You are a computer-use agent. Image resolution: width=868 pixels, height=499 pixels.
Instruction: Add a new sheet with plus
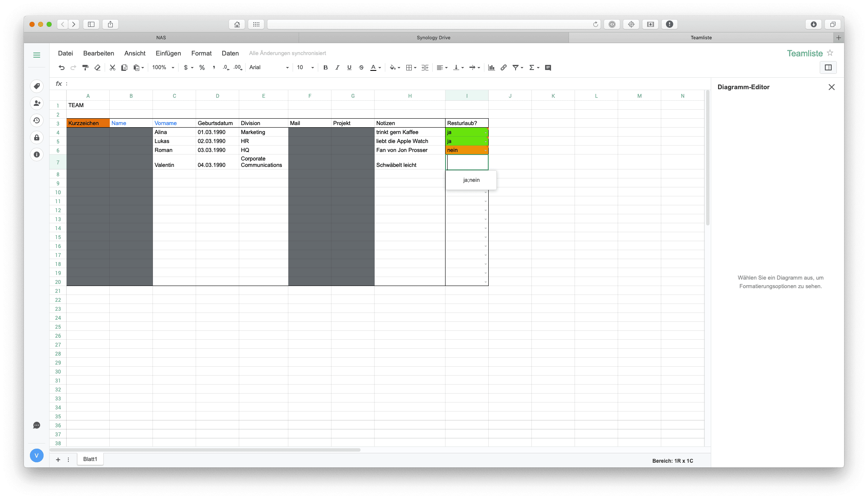point(58,460)
